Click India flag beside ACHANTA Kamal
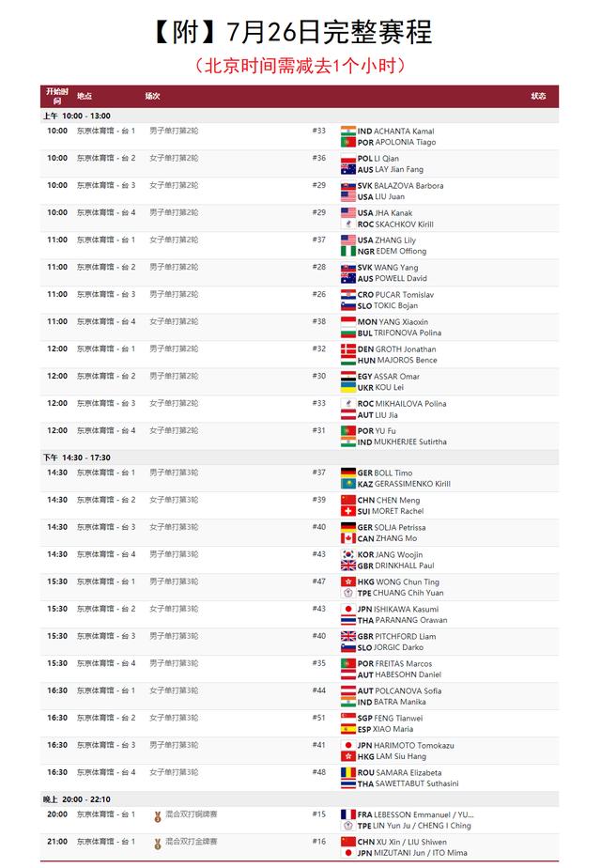 coord(348,131)
